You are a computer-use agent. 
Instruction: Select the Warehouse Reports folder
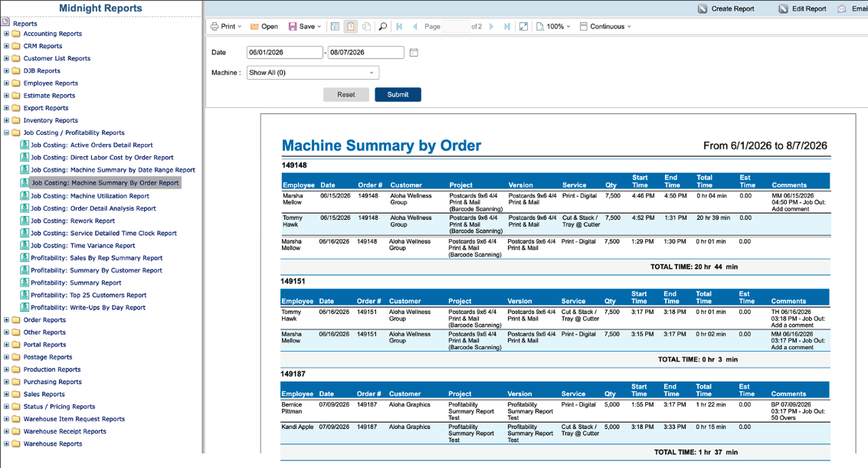[x=53, y=443]
